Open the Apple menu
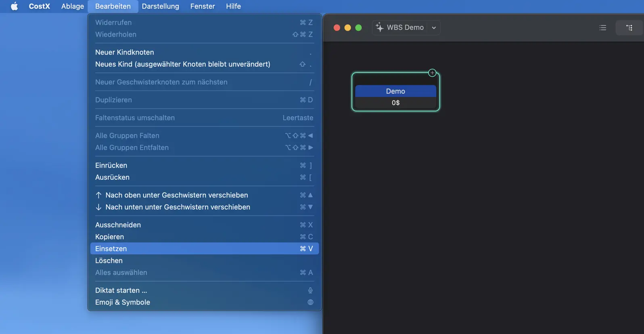Viewport: 644px width, 334px height. coord(14,6)
